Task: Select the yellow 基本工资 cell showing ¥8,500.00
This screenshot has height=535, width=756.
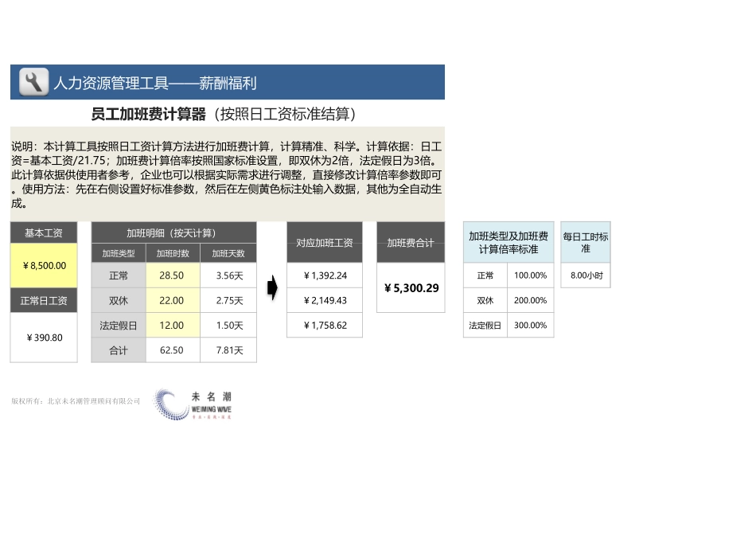Action: pyautogui.click(x=42, y=267)
